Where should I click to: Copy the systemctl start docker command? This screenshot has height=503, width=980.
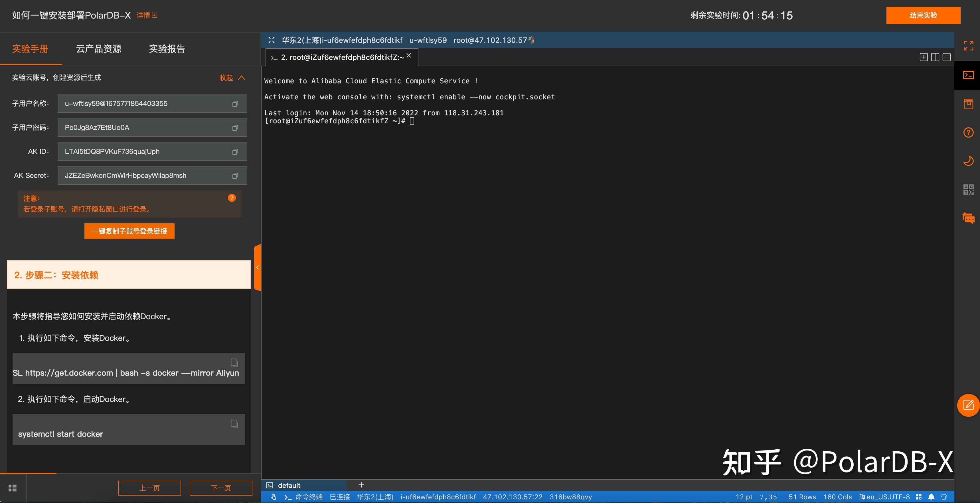(x=234, y=424)
